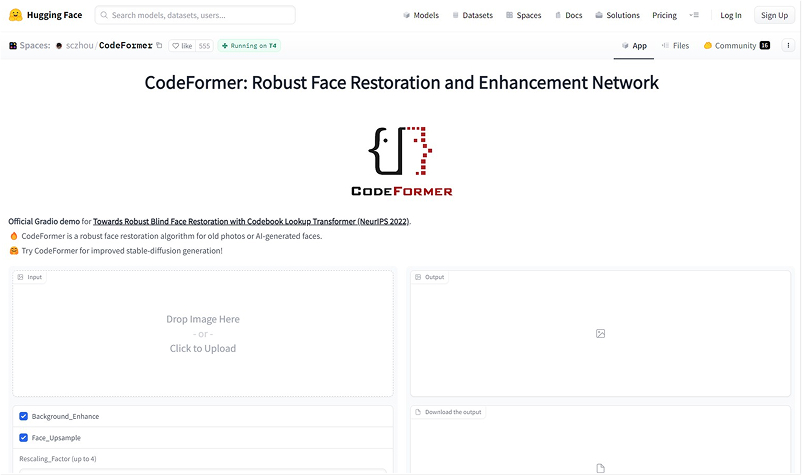Image resolution: width=802 pixels, height=475 pixels.
Task: Open the Towards Robust Blind Face Restoration paper link
Action: click(251, 221)
